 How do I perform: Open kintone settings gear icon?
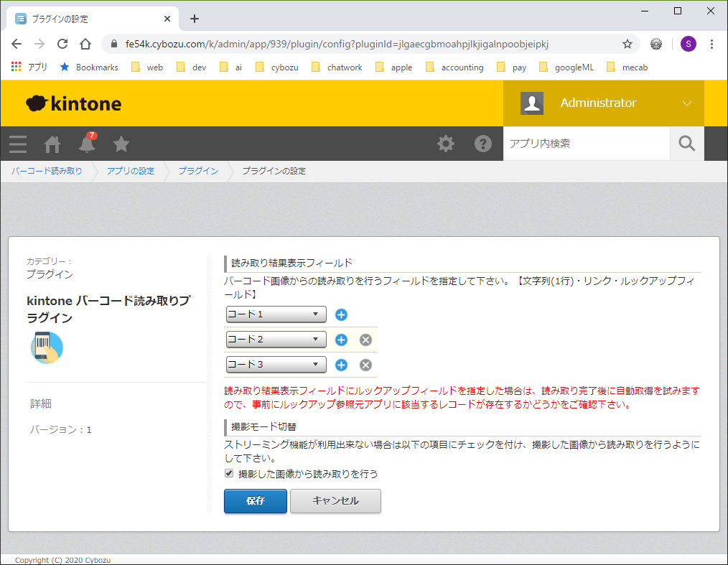point(446,144)
